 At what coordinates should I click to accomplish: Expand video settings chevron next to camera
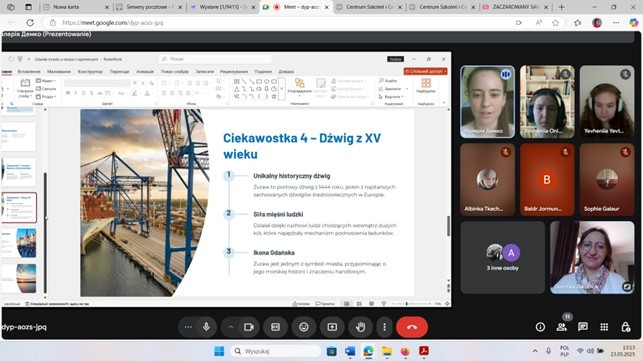(x=230, y=327)
